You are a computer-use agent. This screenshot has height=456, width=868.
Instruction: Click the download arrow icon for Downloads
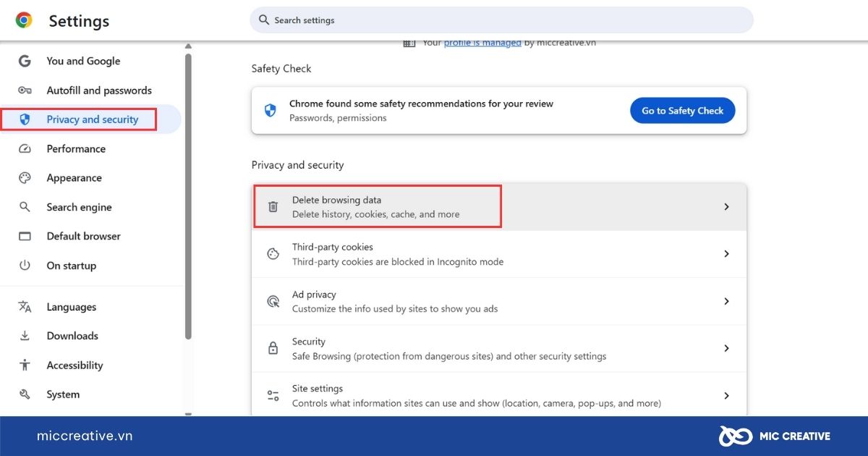[25, 336]
